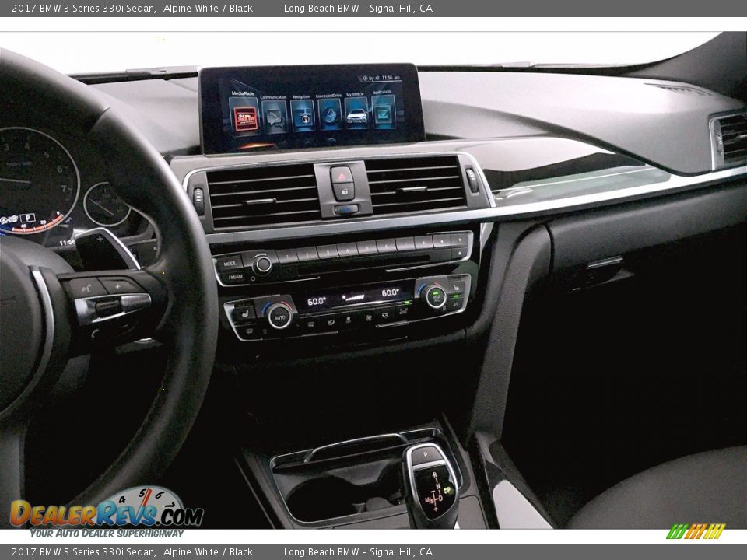Open the Navigation tile
This screenshot has height=560, width=747.
303,116
